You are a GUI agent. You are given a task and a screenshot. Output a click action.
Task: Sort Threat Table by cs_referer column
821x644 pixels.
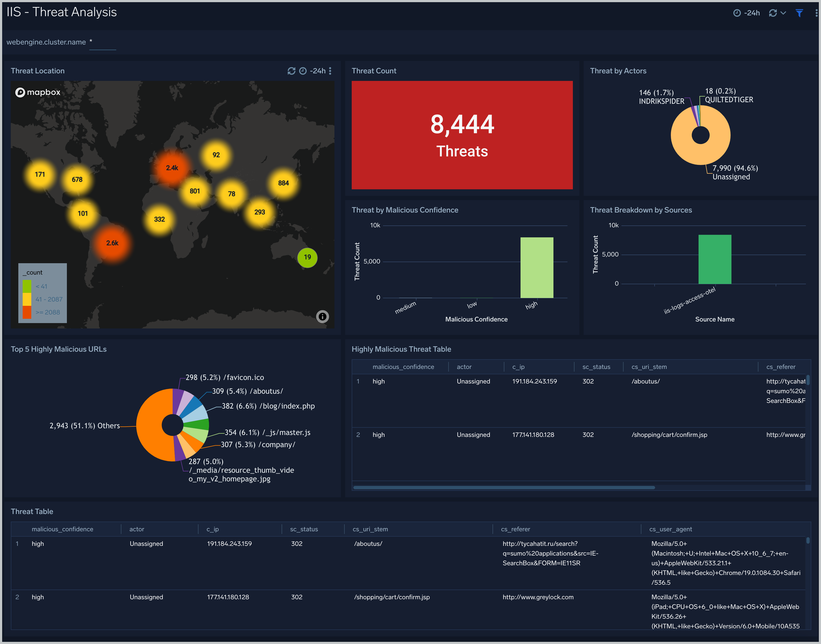[x=515, y=529]
